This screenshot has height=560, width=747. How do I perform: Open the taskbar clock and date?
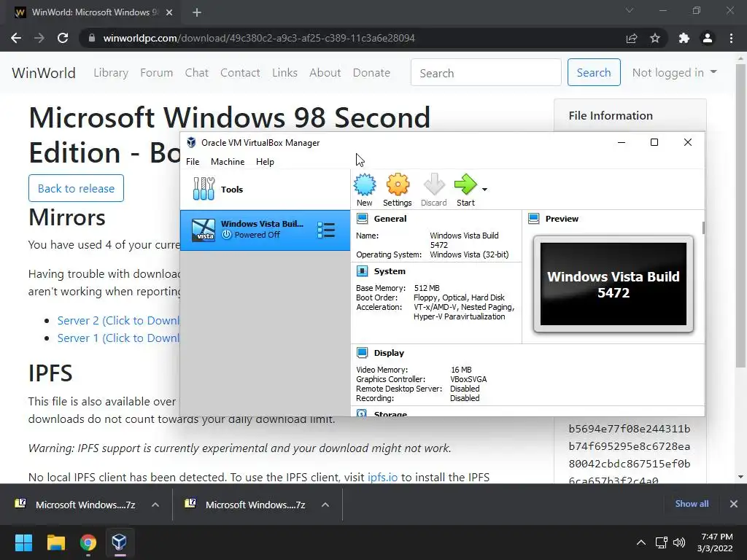[715, 542]
